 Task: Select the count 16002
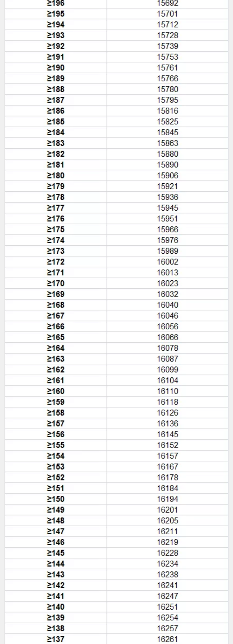click(167, 262)
